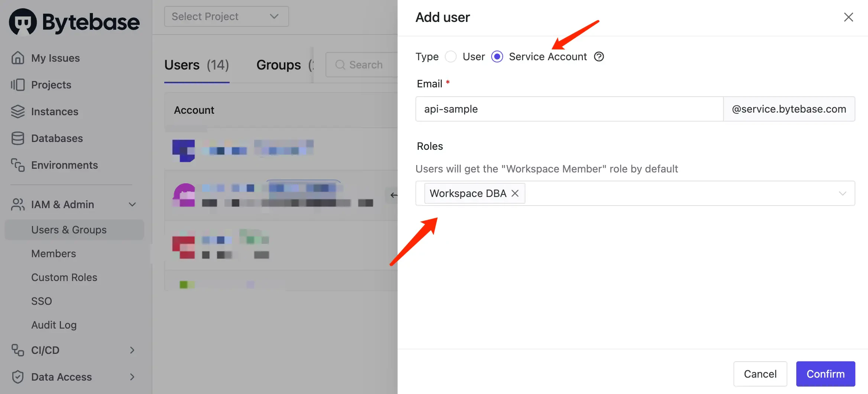Click the Workspace DBA tag label

pyautogui.click(x=468, y=193)
